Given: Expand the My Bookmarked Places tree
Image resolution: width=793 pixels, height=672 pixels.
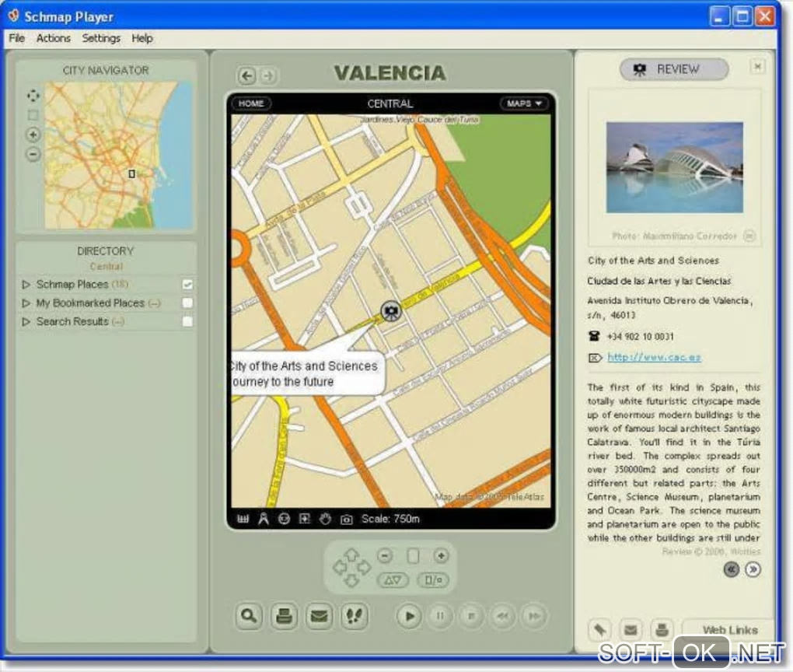Looking at the screenshot, I should pos(26,303).
